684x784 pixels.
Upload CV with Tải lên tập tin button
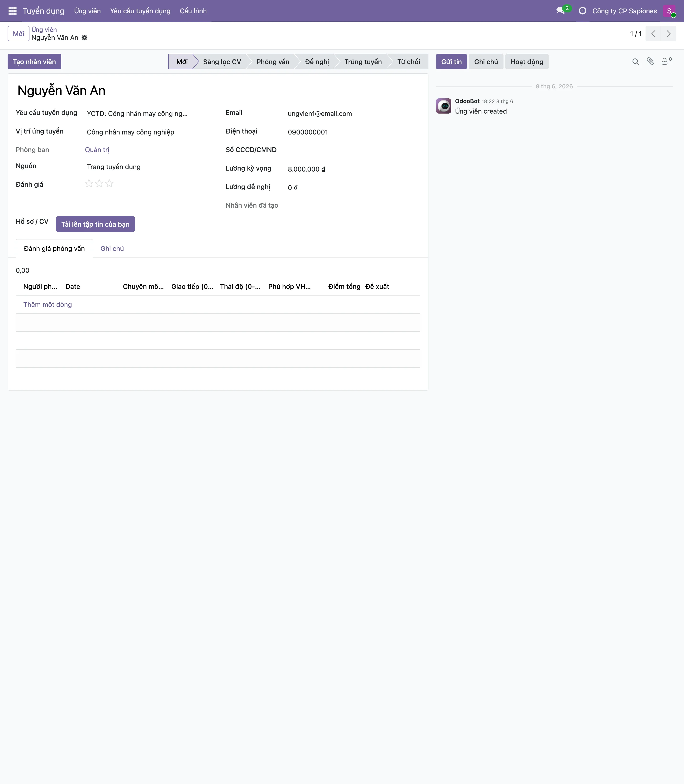coord(95,224)
